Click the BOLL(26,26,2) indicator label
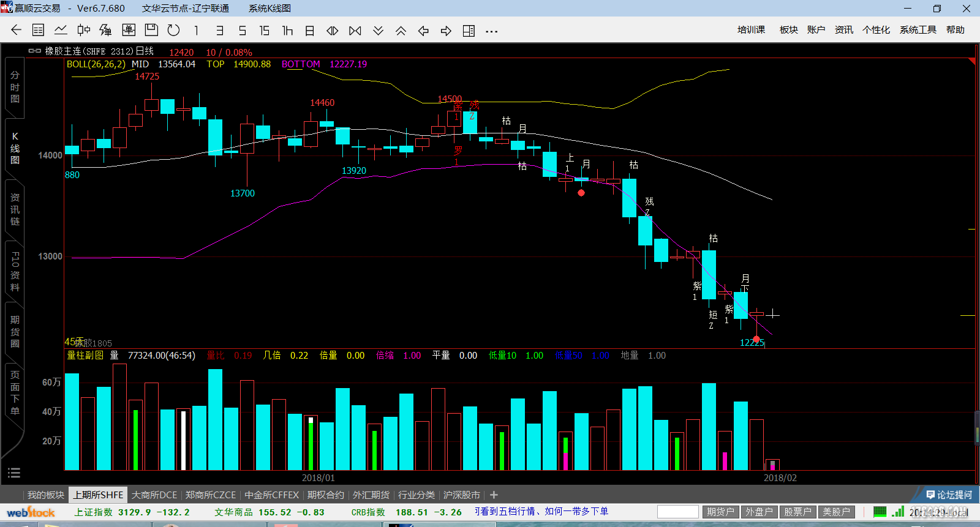980x527 pixels. (x=96, y=64)
